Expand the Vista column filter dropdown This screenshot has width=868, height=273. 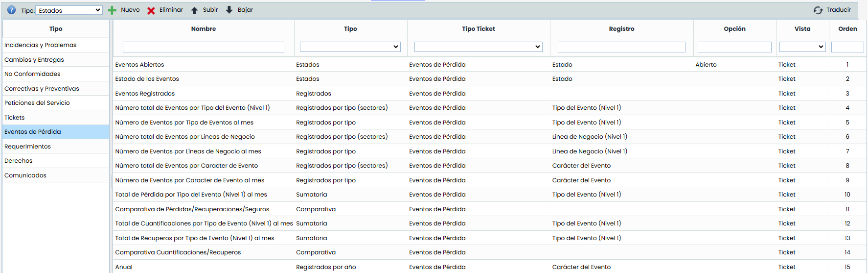[802, 47]
